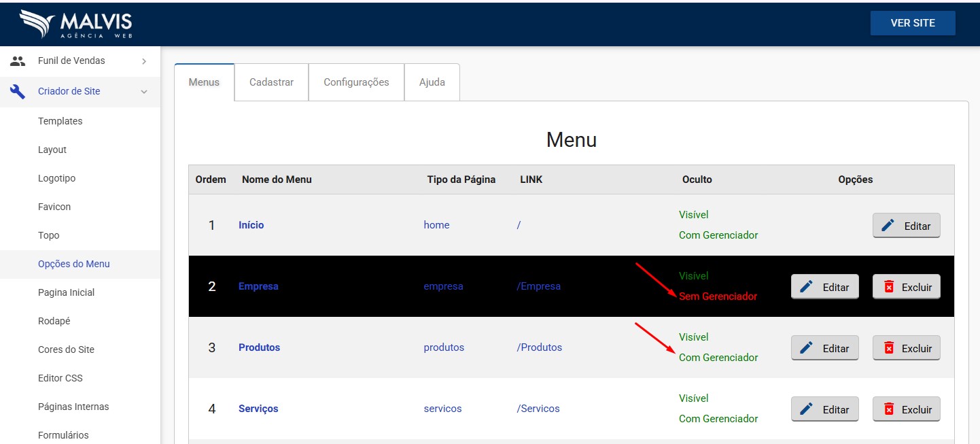Go to Cores do Site option

point(66,349)
